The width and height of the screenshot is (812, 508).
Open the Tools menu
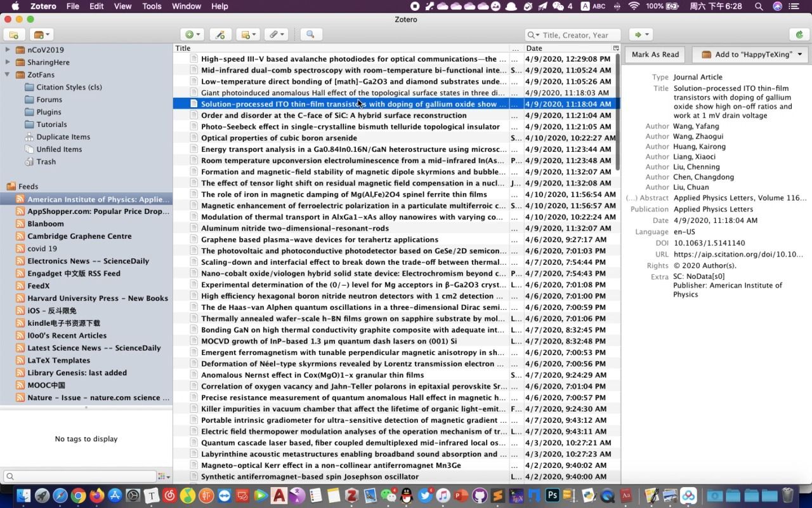(152, 6)
